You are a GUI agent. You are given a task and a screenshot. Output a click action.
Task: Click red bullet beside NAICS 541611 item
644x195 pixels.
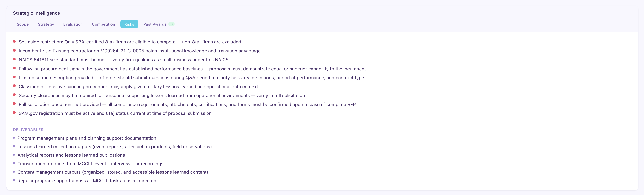click(x=14, y=59)
